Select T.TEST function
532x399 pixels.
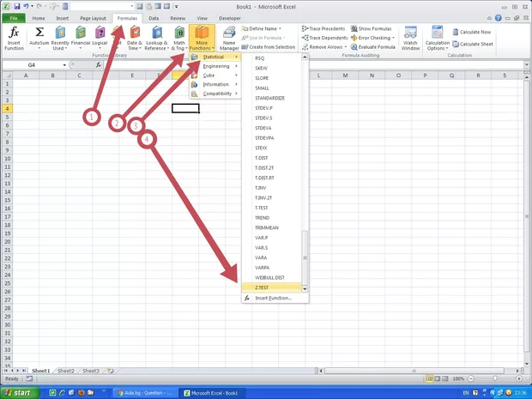(x=271, y=208)
